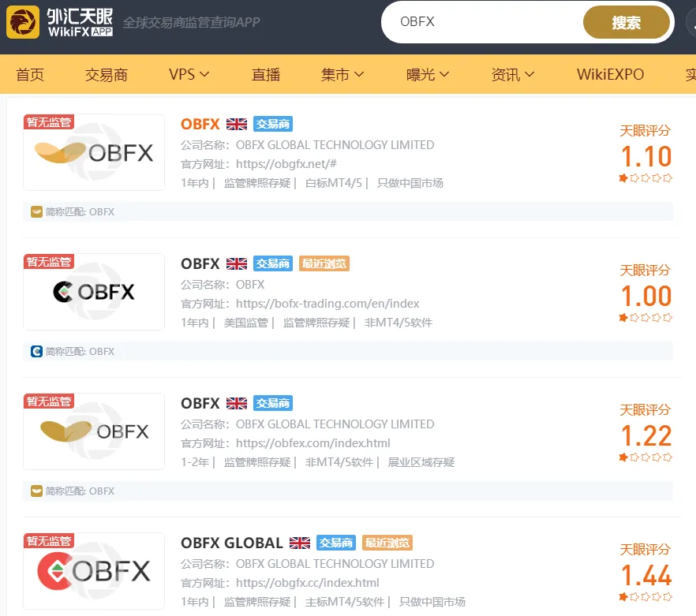The image size is (696, 616).
Task: Expand the VPS dropdown menu
Action: click(189, 75)
